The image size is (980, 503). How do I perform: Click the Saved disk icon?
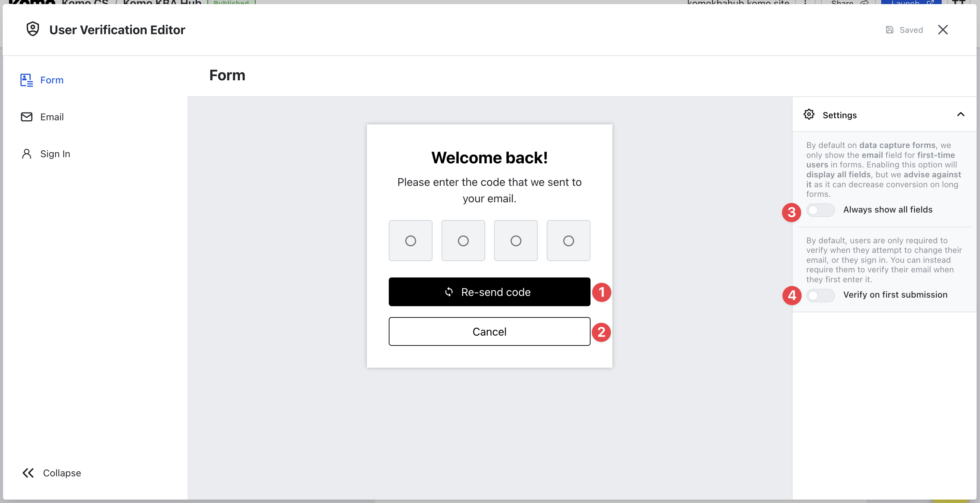pos(889,30)
